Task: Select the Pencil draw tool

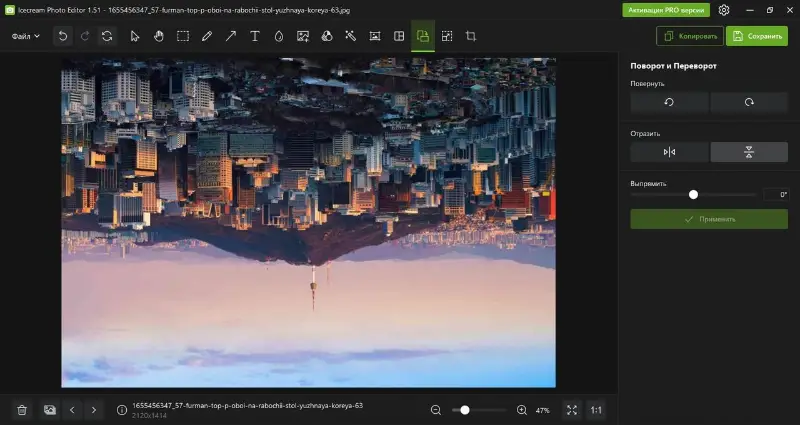Action: pos(207,36)
